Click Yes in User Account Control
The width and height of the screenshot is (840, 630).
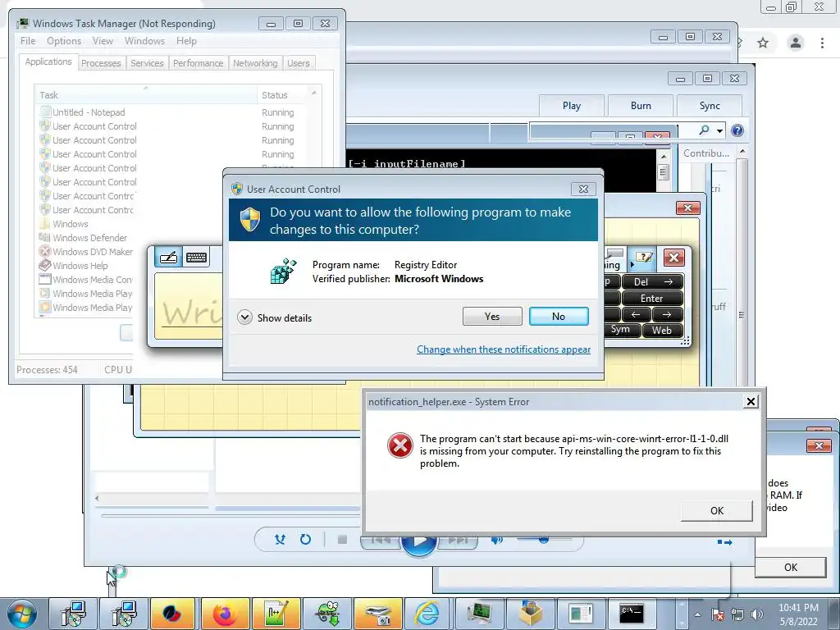pos(492,316)
